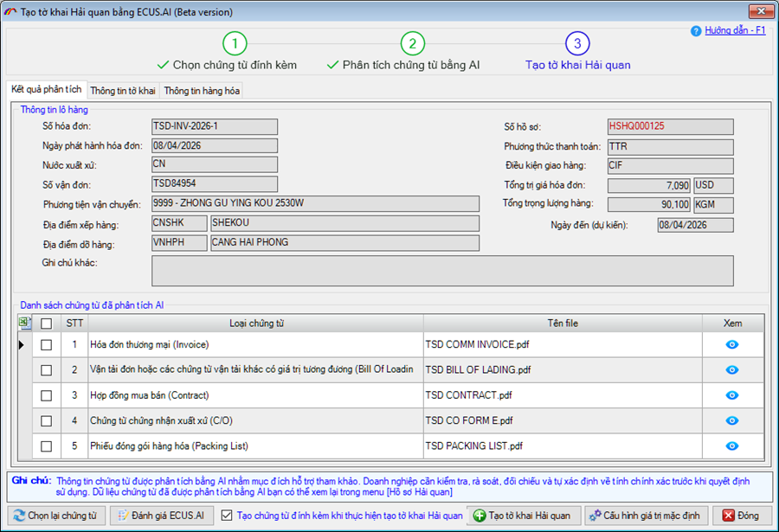Check the select-all checkbox in table header
The width and height of the screenshot is (779, 532).
47,324
